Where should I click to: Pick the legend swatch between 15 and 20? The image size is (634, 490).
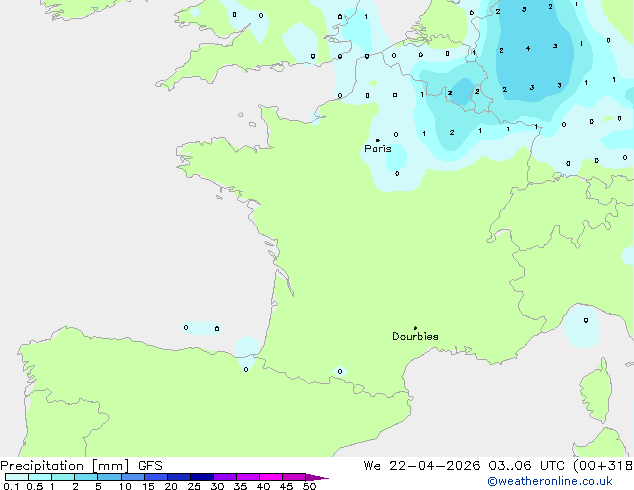coord(156,477)
